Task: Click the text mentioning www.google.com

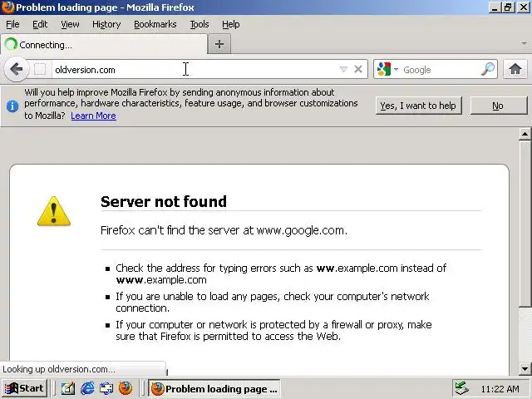Action: click(x=224, y=230)
